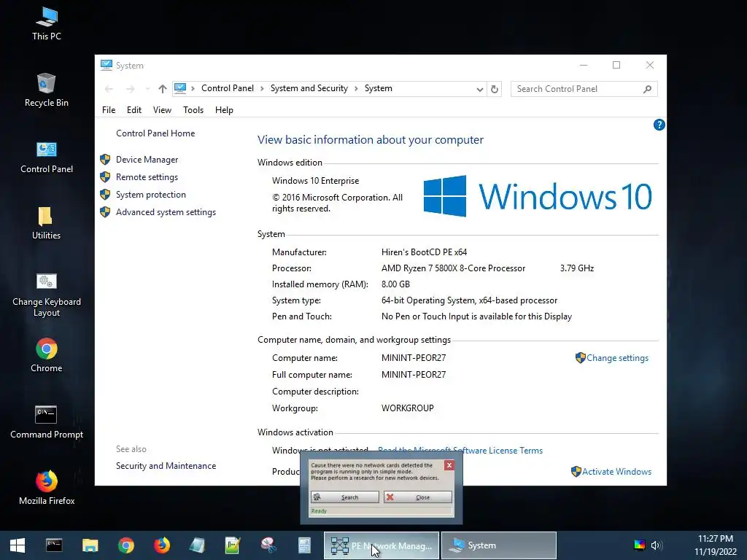
Task: Open the Windows Start menu
Action: pyautogui.click(x=18, y=545)
